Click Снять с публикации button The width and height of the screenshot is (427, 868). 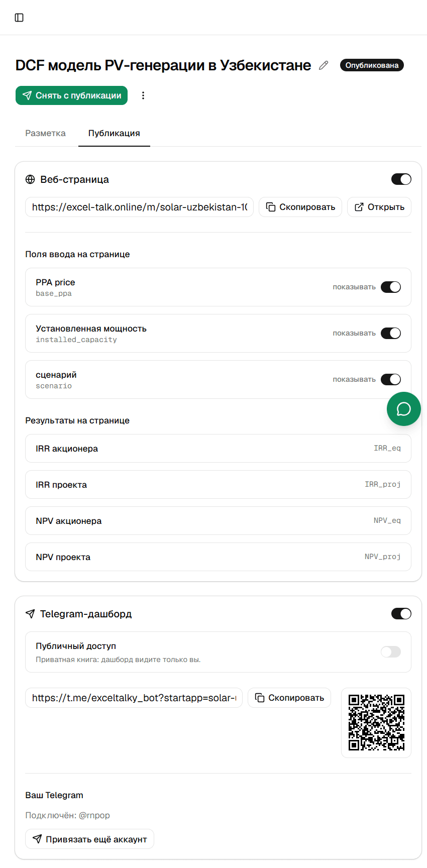(71, 95)
